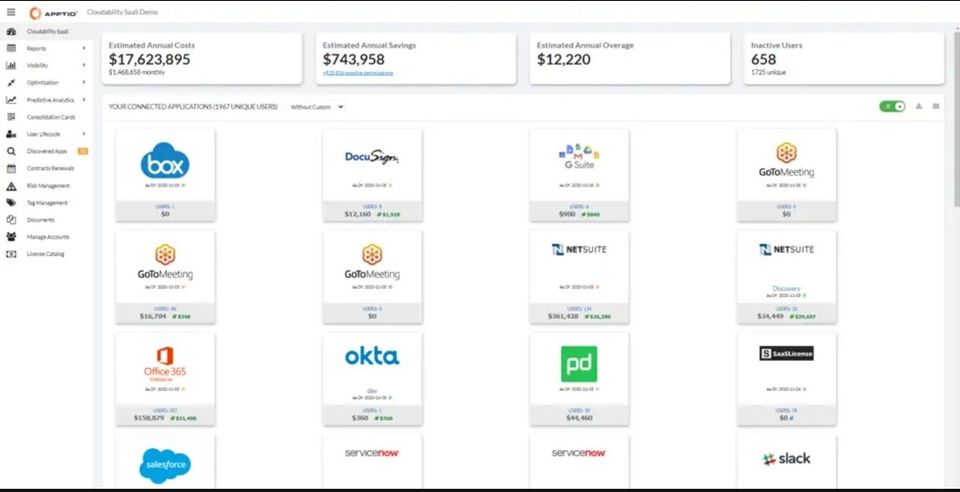Open the G Suite application card
This screenshot has height=492, width=960.
(x=579, y=175)
